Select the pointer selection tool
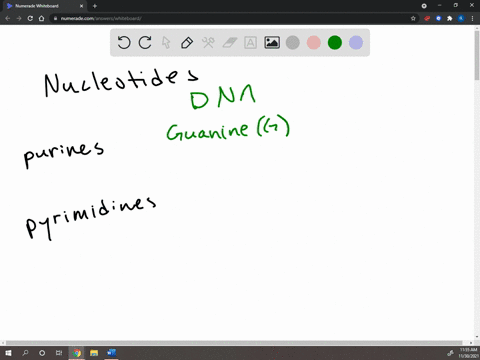This screenshot has height=360, width=480. coord(166,43)
